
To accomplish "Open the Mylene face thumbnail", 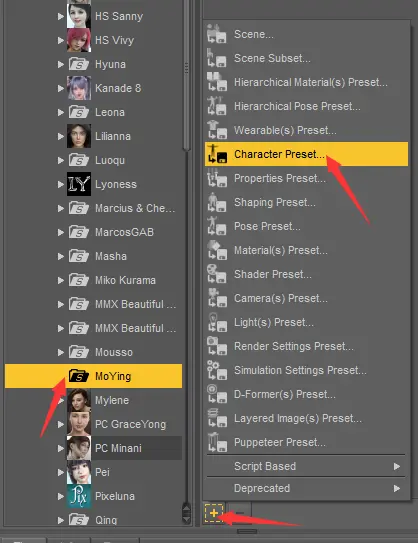I will click(x=79, y=400).
